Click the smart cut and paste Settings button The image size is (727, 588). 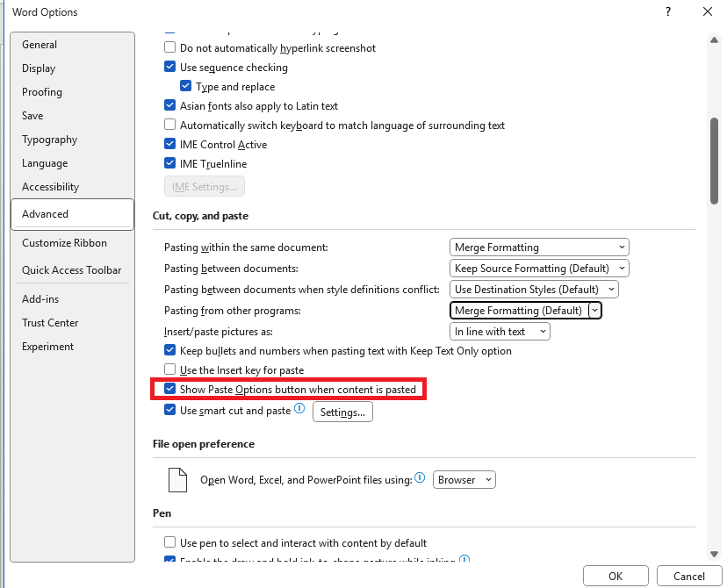point(342,411)
